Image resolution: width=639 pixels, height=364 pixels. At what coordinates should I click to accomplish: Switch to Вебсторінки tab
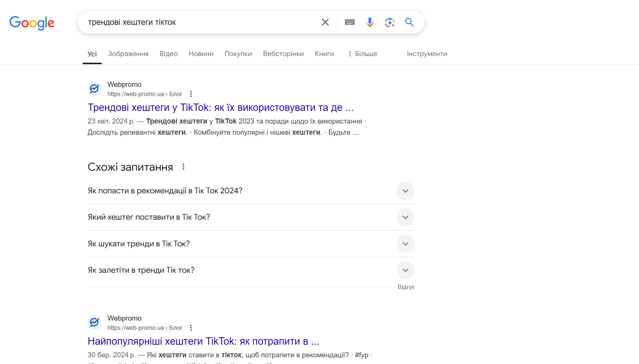[x=283, y=54]
